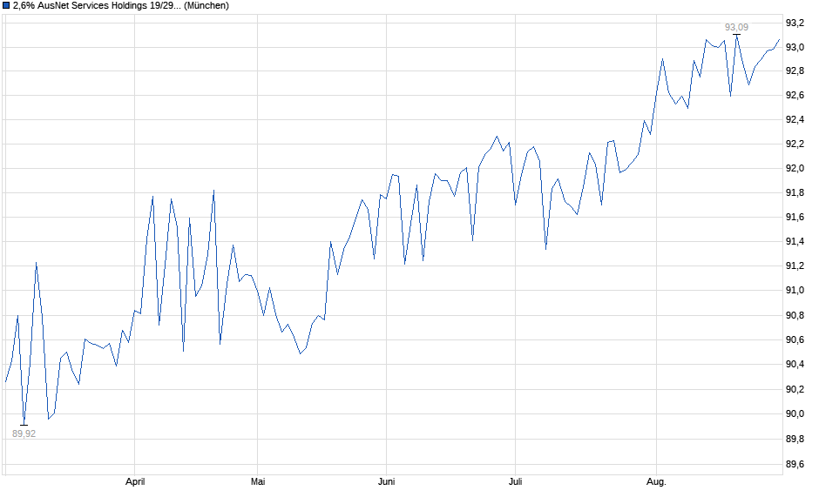Click the high marker label '93,09'
This screenshot has width=819, height=504.
[x=736, y=27]
